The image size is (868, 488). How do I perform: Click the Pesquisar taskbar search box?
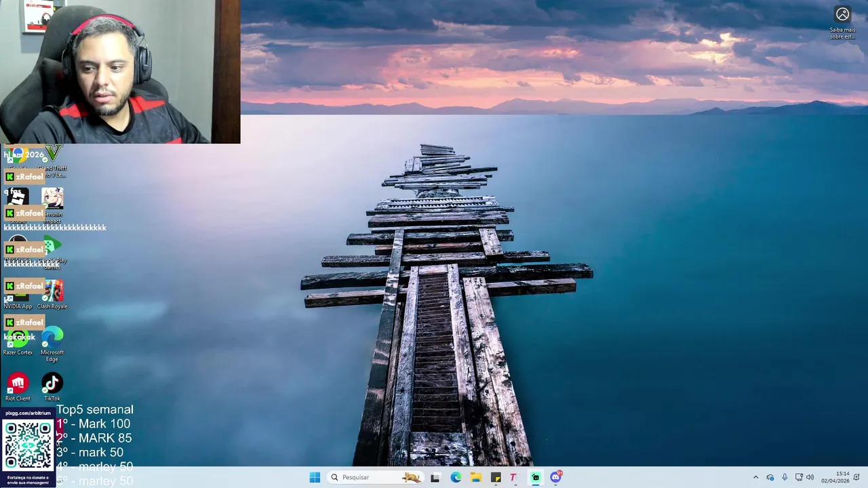point(375,477)
